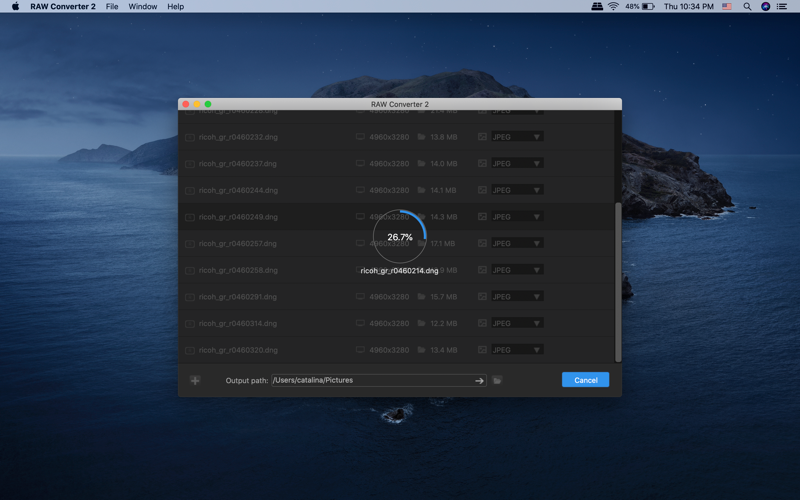800x500 pixels.
Task: Toggle the checkbox for ricoh_gr_r0460320.dng
Action: (x=189, y=351)
